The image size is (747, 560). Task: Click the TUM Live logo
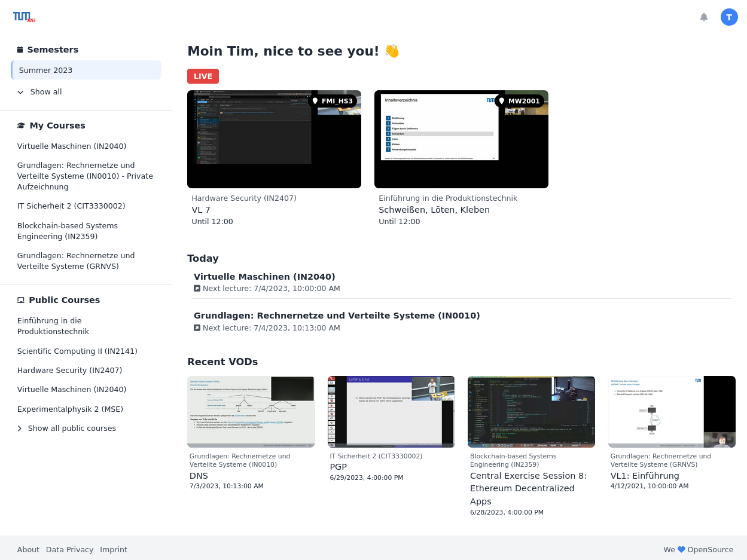pyautogui.click(x=24, y=17)
